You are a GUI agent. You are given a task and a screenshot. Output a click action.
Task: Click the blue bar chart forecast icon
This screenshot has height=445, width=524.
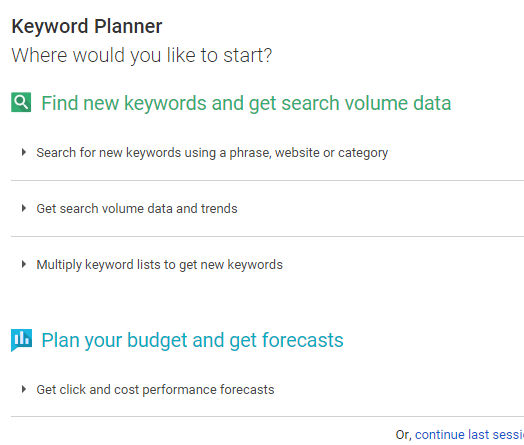pos(21,340)
